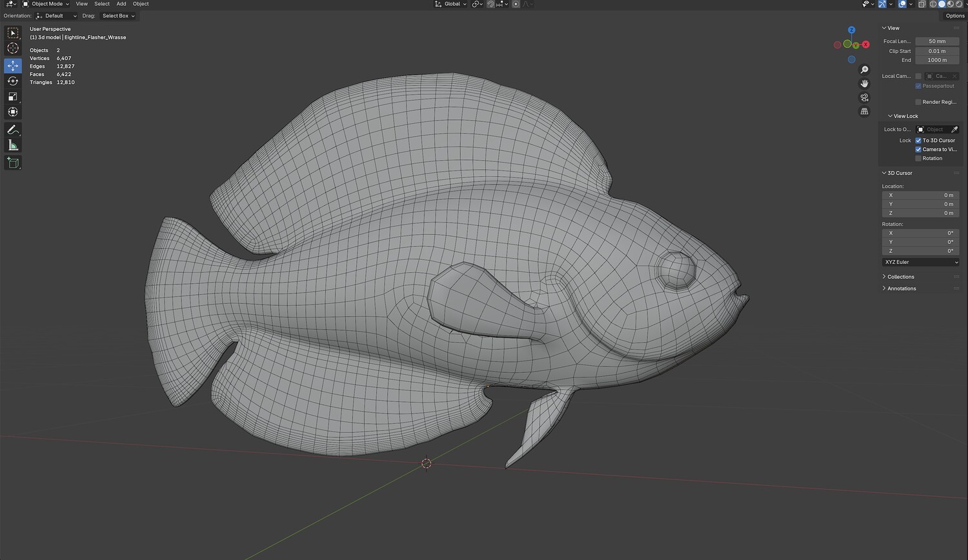
Task: Toggle the Passepartout checkbox
Action: coord(918,86)
